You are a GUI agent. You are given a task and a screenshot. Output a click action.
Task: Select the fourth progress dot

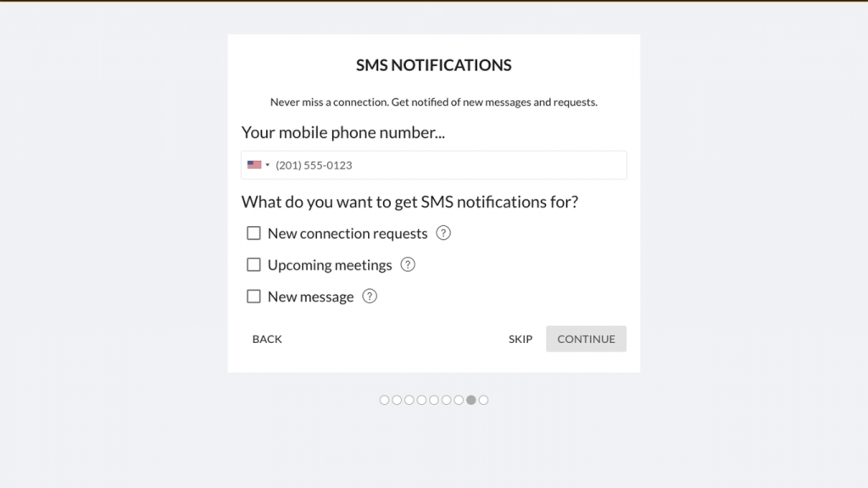[421, 400]
